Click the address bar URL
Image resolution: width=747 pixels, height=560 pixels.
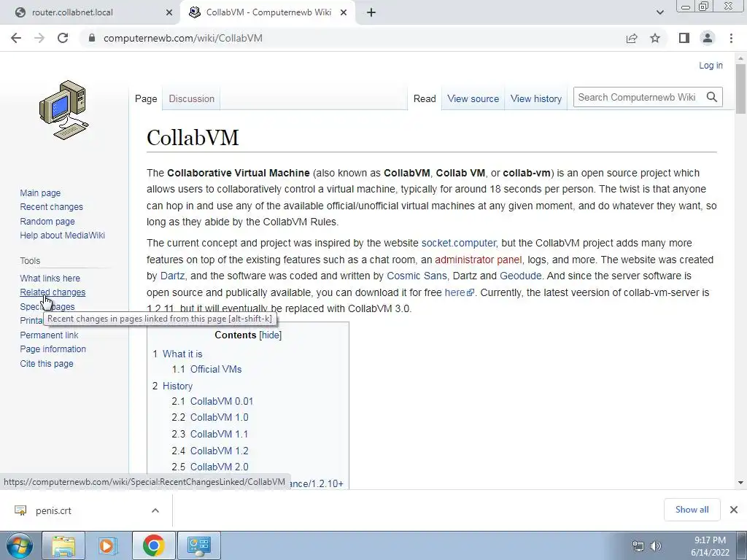(x=183, y=38)
